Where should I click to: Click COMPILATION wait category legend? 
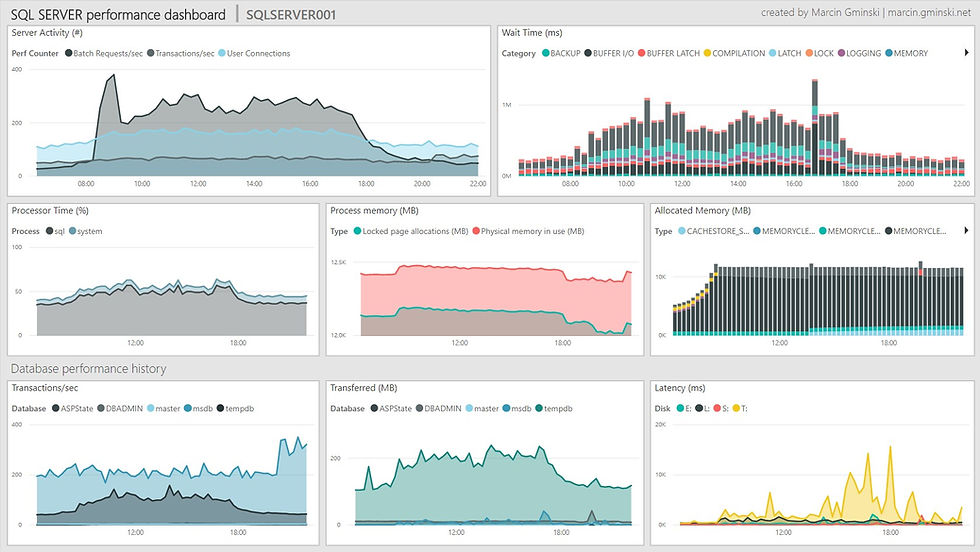[x=734, y=53]
